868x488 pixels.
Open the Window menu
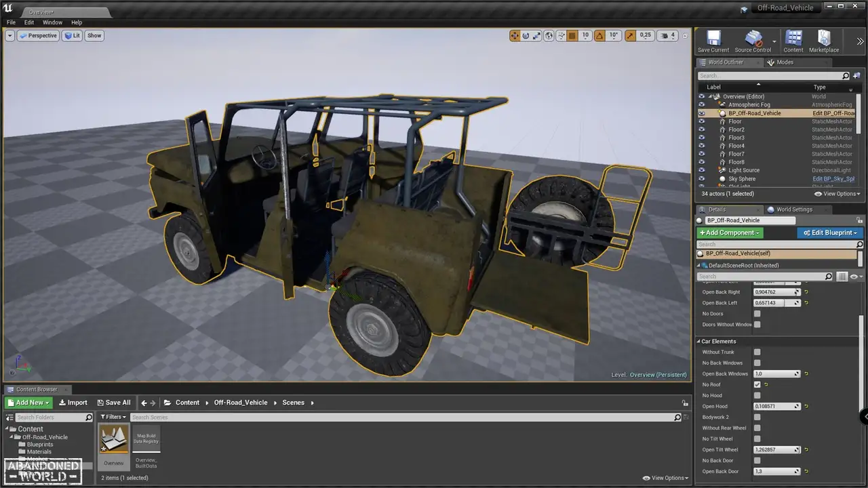pyautogui.click(x=52, y=22)
